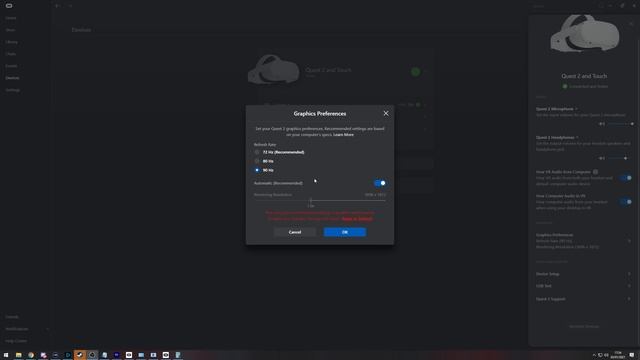640x360 pixels.
Task: Click the microphone volume speaker icon
Action: pos(602,124)
